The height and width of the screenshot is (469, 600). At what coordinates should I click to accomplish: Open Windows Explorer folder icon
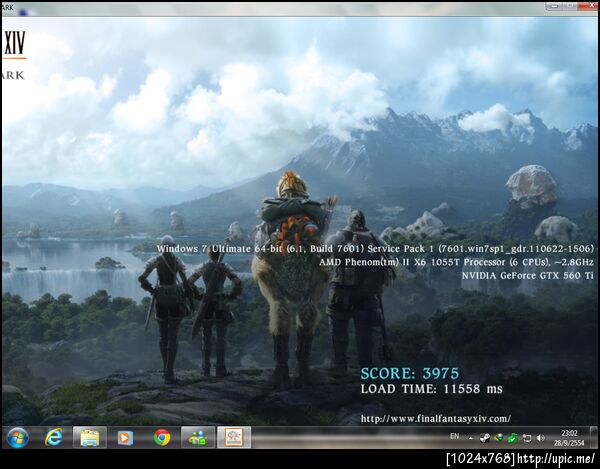[x=90, y=437]
